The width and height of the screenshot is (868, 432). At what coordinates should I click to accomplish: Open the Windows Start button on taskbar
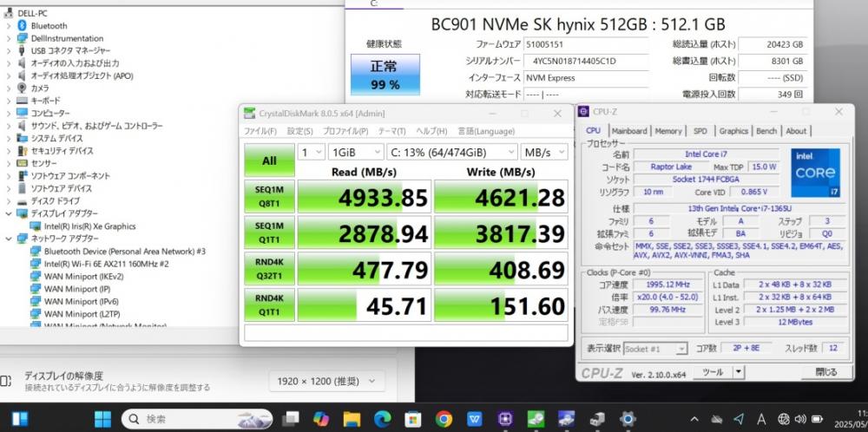tap(102, 419)
